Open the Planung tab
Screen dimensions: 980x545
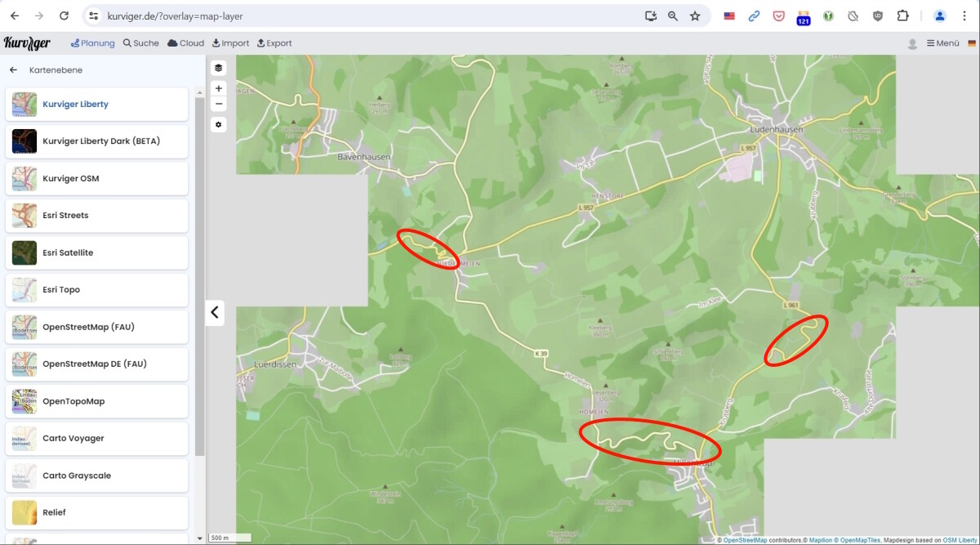click(x=92, y=43)
